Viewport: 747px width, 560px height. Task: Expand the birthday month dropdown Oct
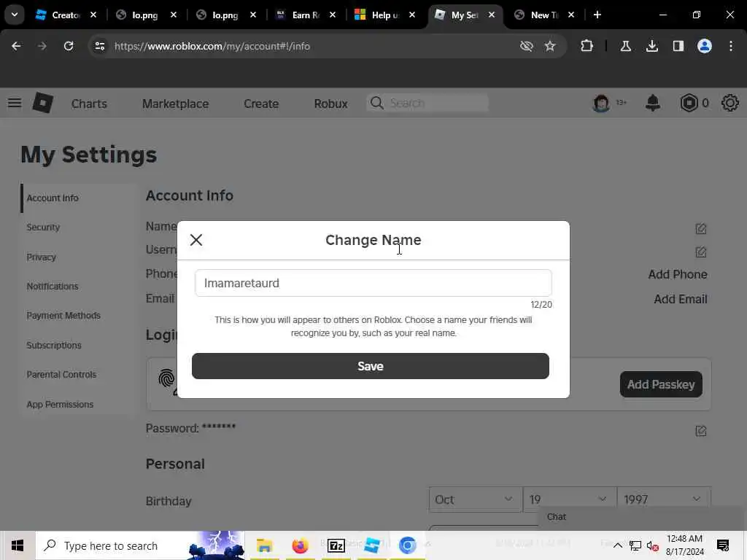pyautogui.click(x=475, y=499)
